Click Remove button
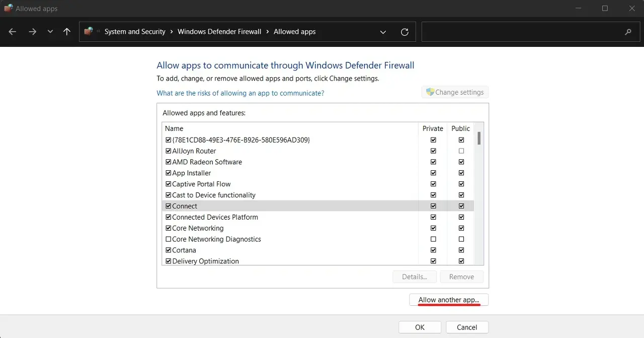The image size is (644, 338). tap(461, 277)
